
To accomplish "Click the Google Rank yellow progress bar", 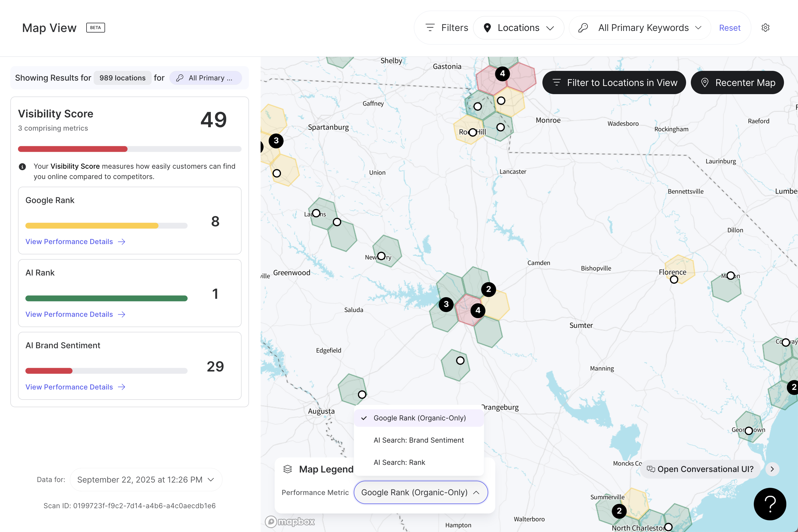I will pyautogui.click(x=92, y=226).
